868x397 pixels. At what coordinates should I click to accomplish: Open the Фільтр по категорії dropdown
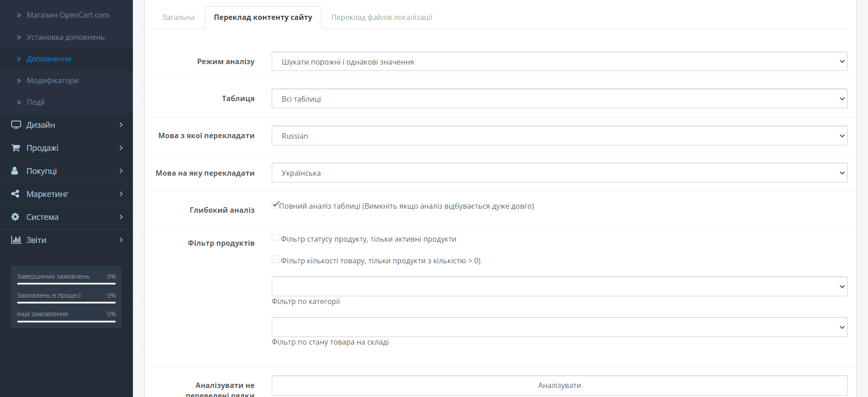559,286
